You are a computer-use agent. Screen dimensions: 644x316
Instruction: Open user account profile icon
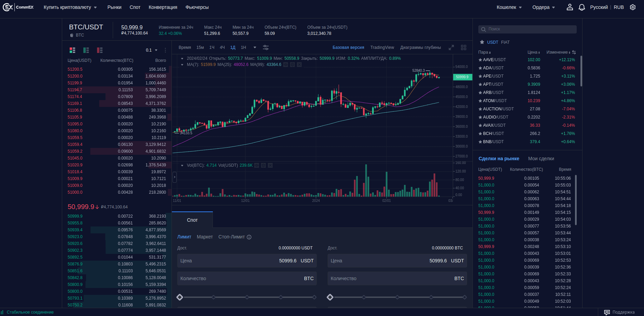coord(570,7)
